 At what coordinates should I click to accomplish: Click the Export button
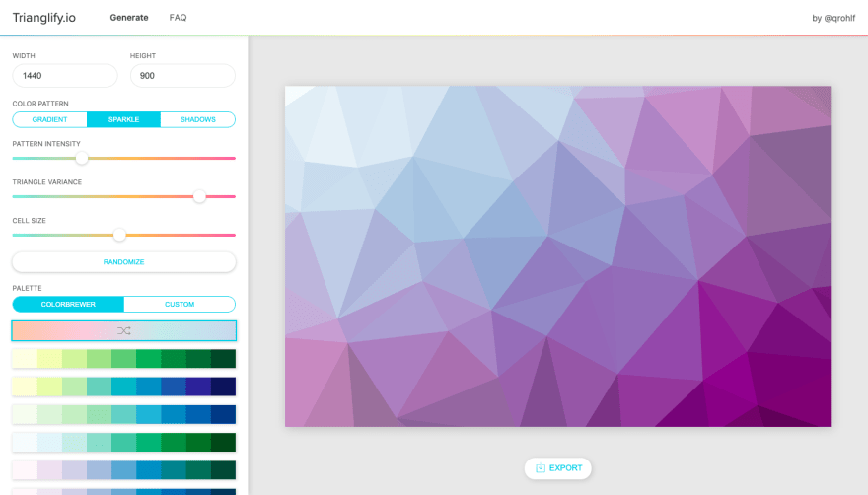click(x=558, y=468)
